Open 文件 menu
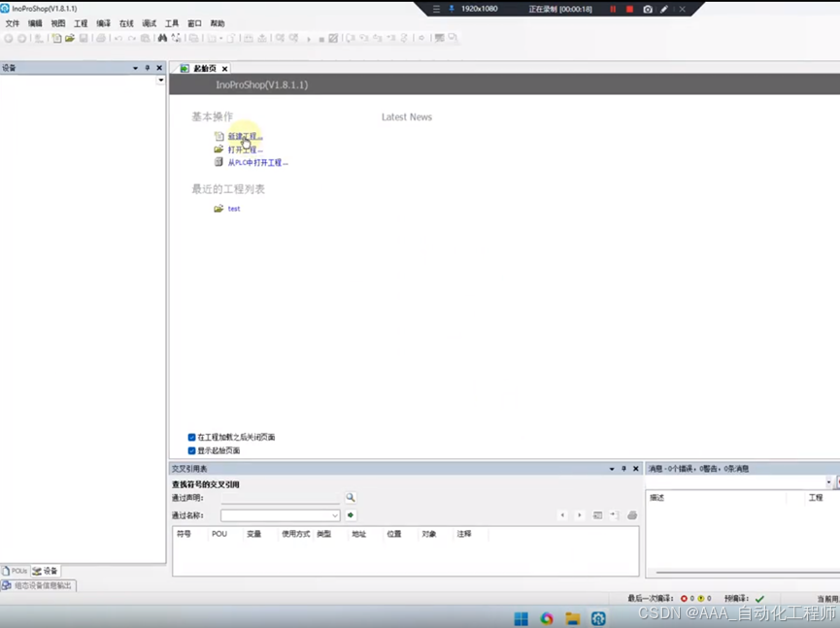840x628 pixels. [x=13, y=23]
